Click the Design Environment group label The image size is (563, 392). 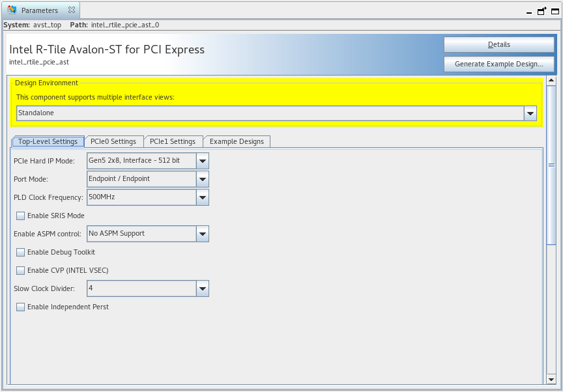[46, 83]
